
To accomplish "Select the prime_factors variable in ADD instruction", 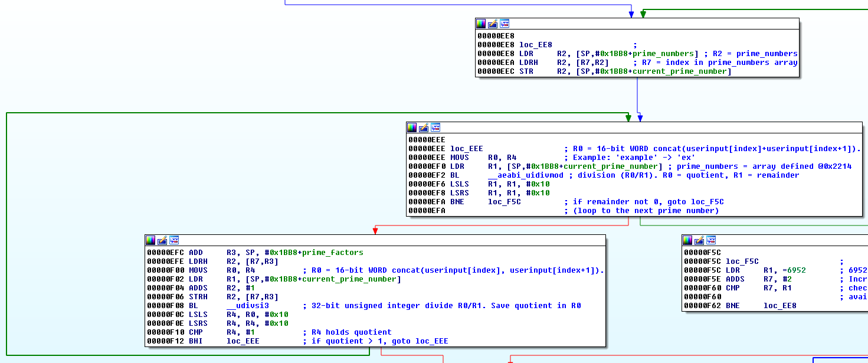I will click(332, 253).
